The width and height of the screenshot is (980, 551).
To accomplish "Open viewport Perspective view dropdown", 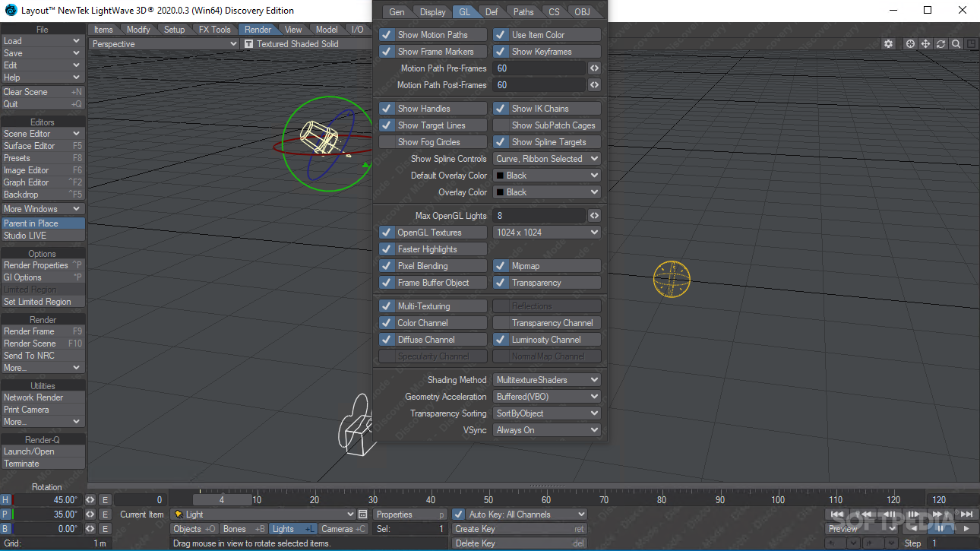I will (x=164, y=44).
